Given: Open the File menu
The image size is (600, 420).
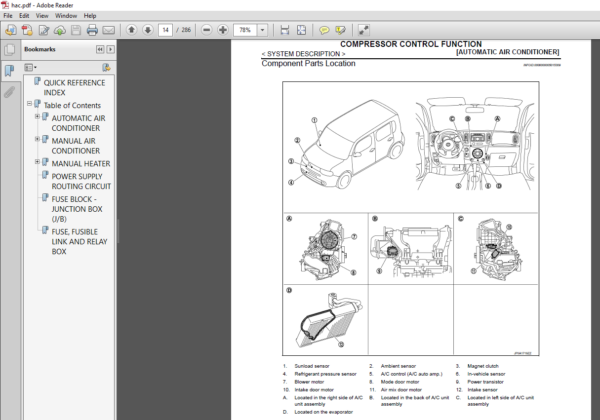Looking at the screenshot, I should click(8, 16).
